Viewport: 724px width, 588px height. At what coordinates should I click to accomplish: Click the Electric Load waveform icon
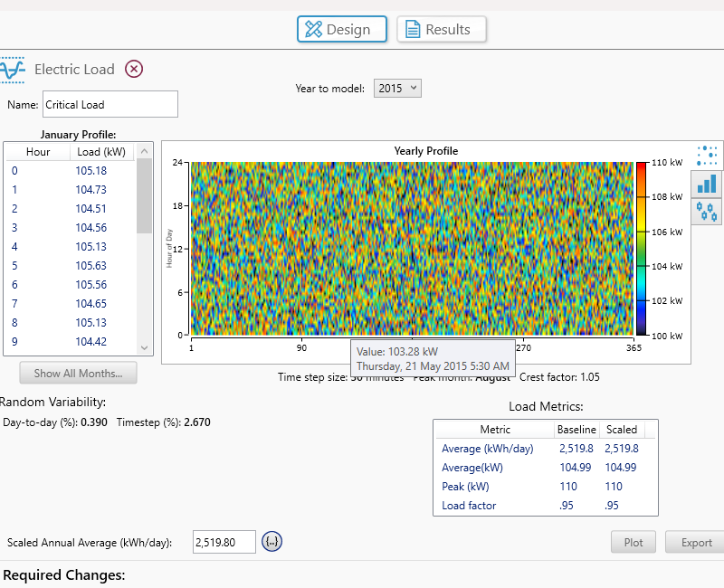(x=13, y=70)
